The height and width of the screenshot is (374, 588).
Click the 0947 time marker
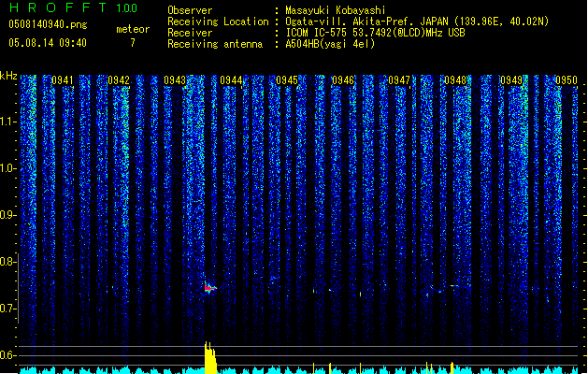[399, 80]
